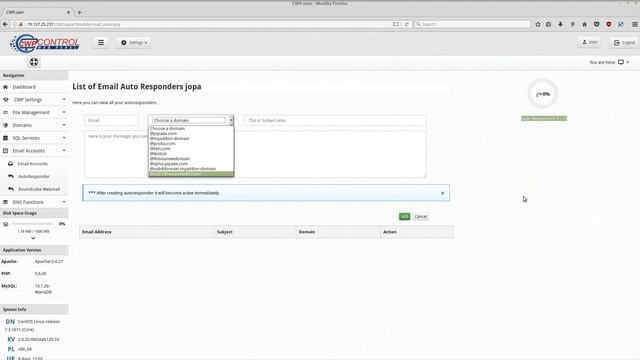Screen dimensions: 640x360
Task: Open a new tab with plus
Action: click(80, 12)
